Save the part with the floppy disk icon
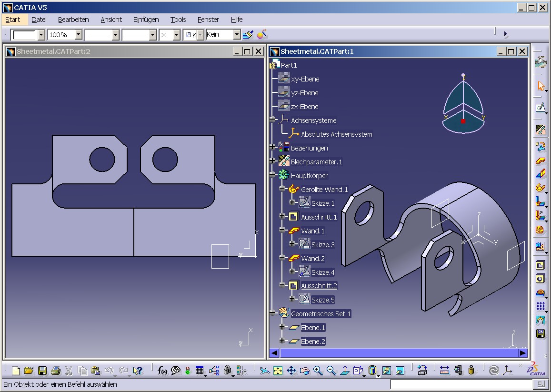The height and width of the screenshot is (392, 551). (x=42, y=370)
